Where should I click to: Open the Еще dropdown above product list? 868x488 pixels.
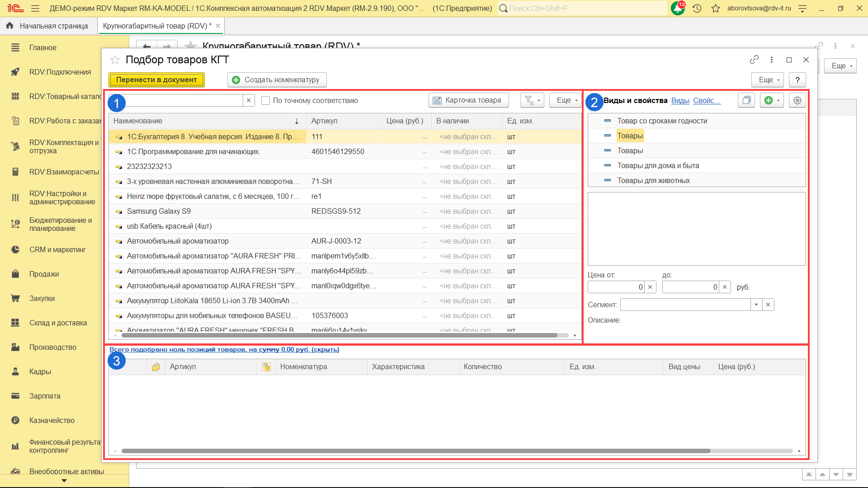pos(566,100)
